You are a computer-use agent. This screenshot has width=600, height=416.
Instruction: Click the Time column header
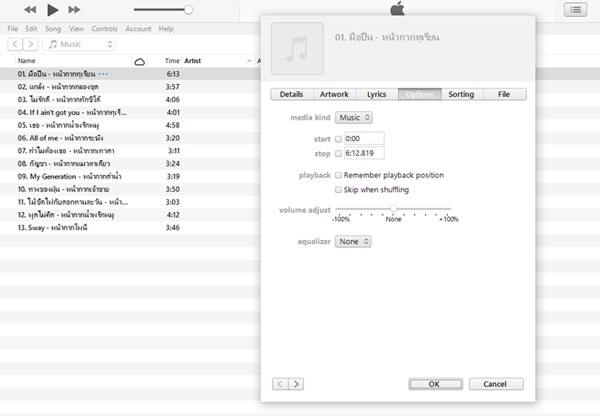pos(172,61)
